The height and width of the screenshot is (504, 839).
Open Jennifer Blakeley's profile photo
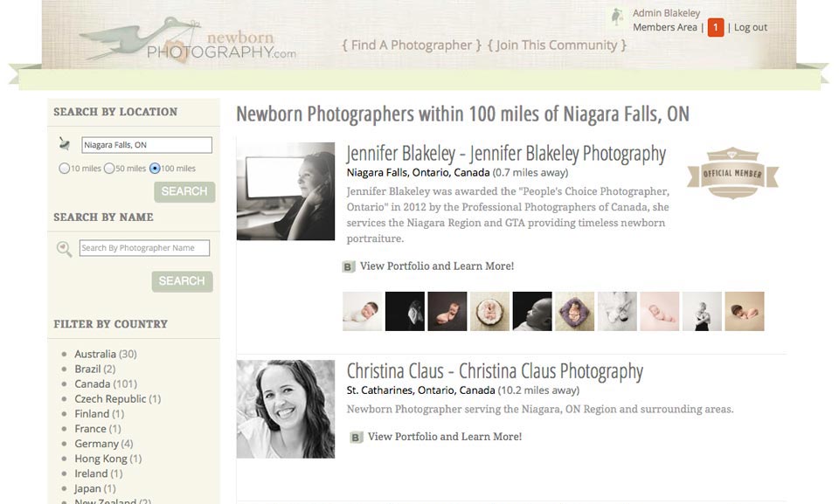click(x=286, y=191)
